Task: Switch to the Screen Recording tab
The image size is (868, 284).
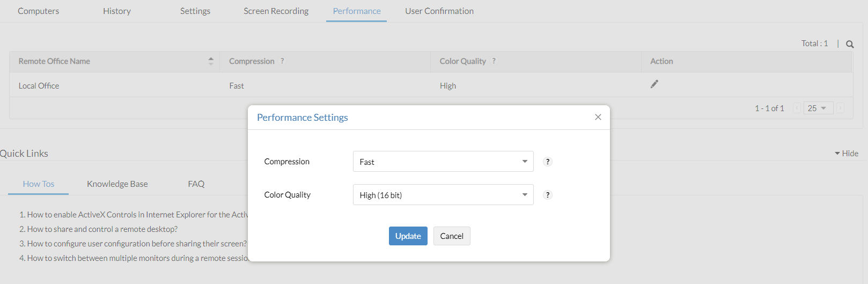Action: click(x=276, y=11)
